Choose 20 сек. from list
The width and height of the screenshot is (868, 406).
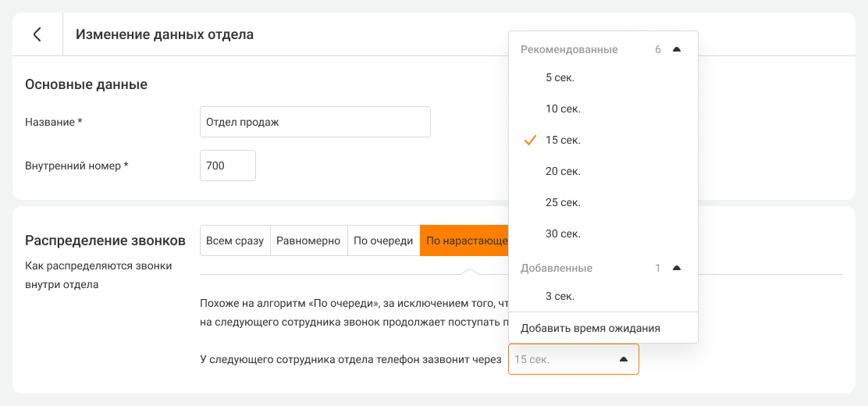coord(563,171)
